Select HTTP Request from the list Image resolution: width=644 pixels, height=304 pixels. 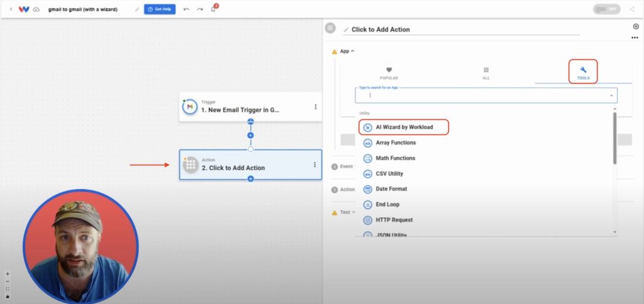(x=394, y=220)
